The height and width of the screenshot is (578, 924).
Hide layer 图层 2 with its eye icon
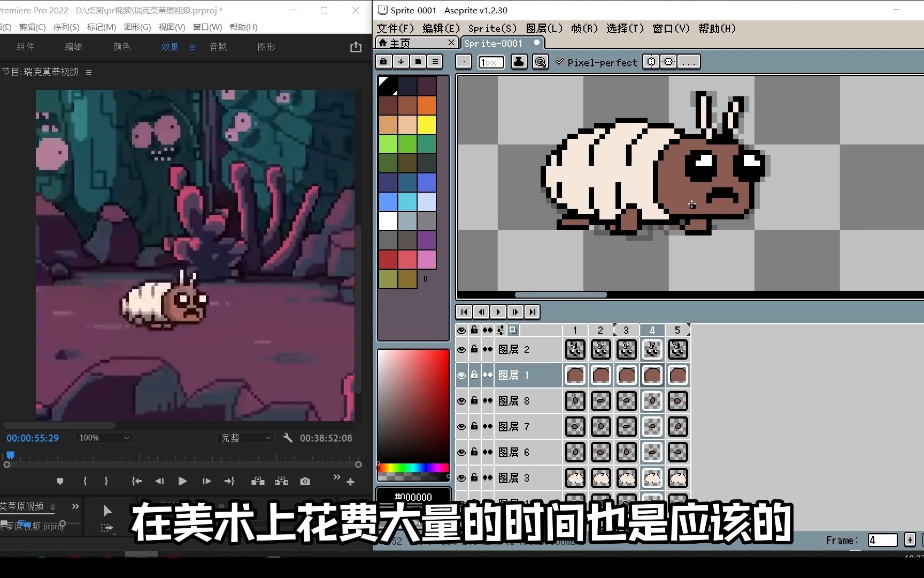[x=461, y=349]
